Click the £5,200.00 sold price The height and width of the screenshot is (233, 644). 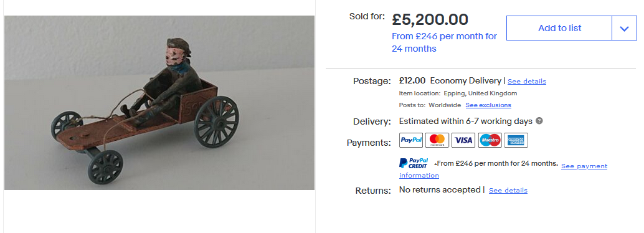tap(430, 19)
